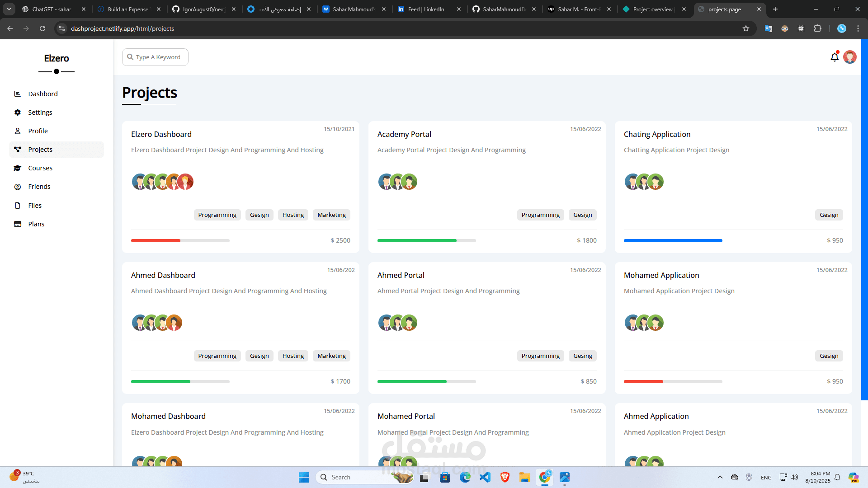Click the red progress bar on Elzero Dashboard
The height and width of the screenshot is (488, 868).
(156, 241)
